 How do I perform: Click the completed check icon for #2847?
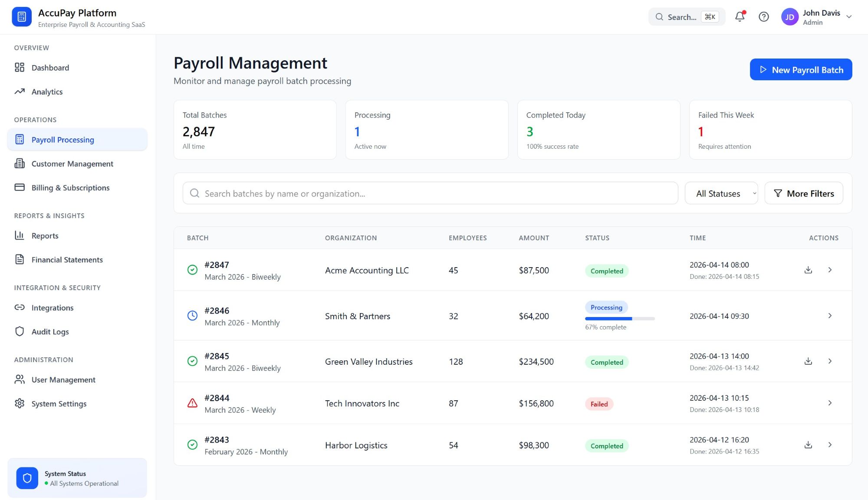pos(192,270)
